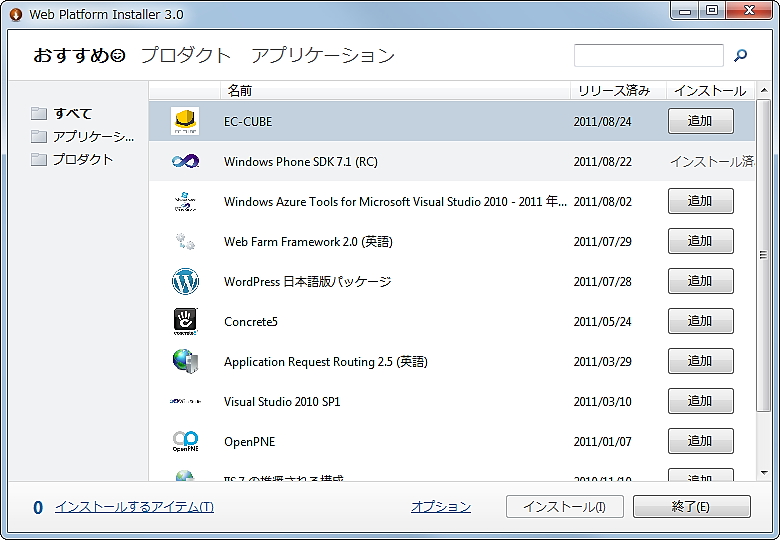Select the Windows Phone SDK 7.1 (RC) name
The width and height of the screenshot is (780, 540).
tap(300, 162)
